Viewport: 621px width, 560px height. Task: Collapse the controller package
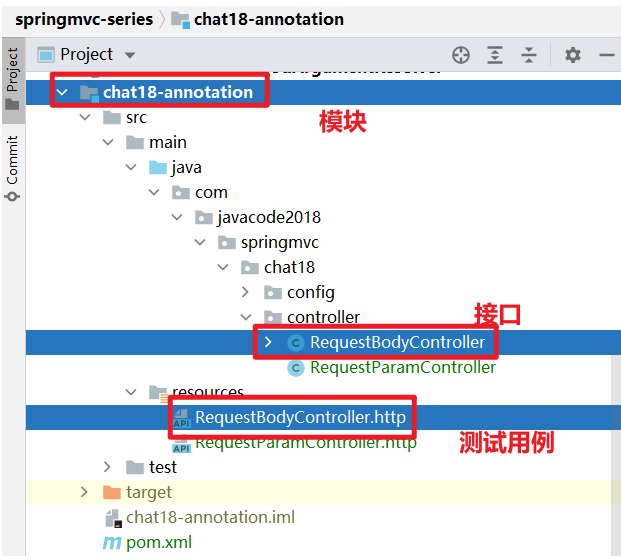(247, 317)
